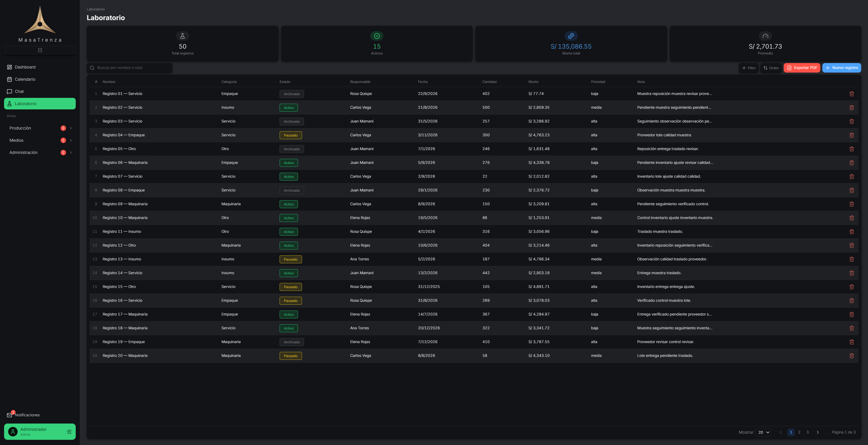
Task: Delete Registro 01 using its trash icon
Action: [851, 94]
